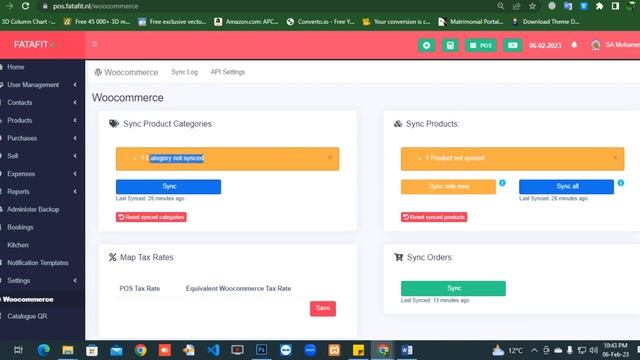Show info tooltip beside Sync only new
640x360 pixels.
tap(502, 183)
